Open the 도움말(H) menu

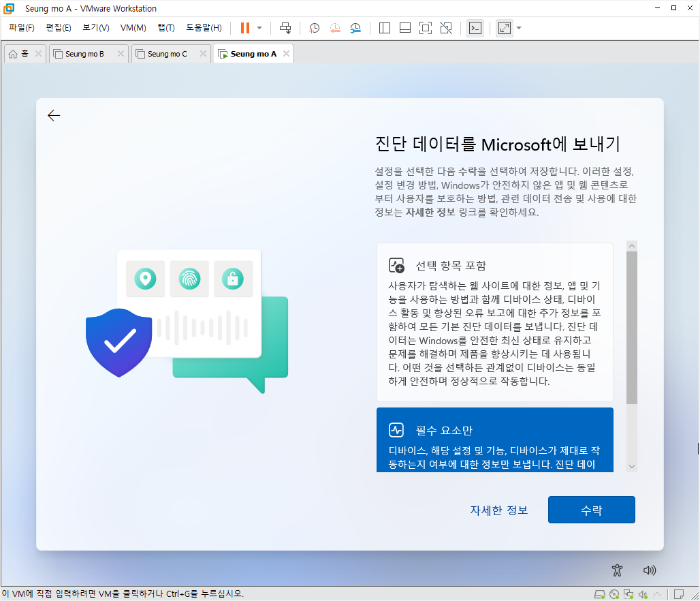coord(204,28)
